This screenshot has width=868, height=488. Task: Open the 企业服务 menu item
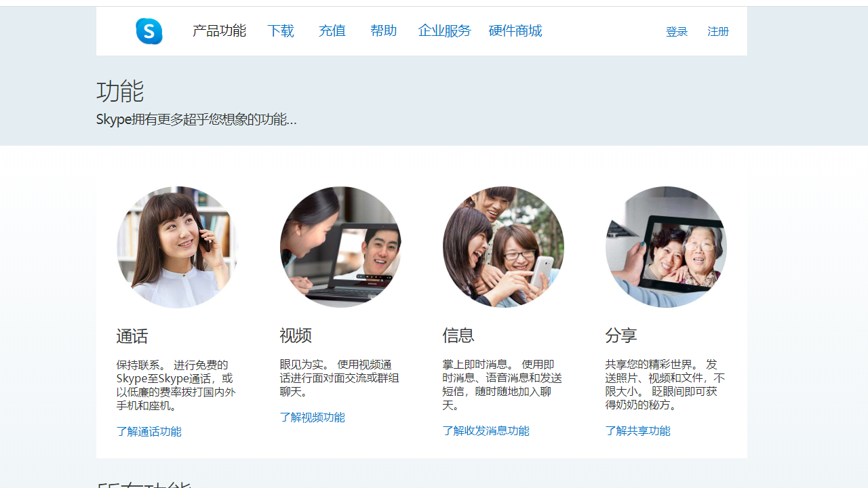click(x=443, y=30)
